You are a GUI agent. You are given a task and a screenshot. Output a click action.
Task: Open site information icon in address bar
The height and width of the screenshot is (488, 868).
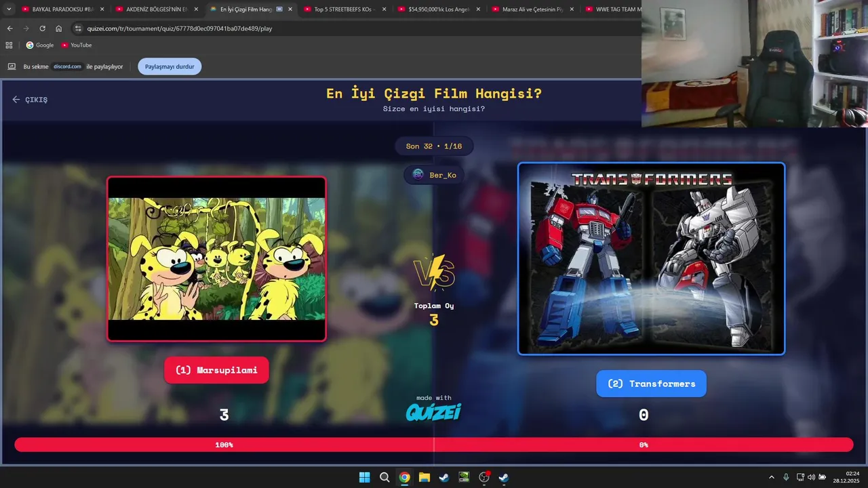coord(78,28)
